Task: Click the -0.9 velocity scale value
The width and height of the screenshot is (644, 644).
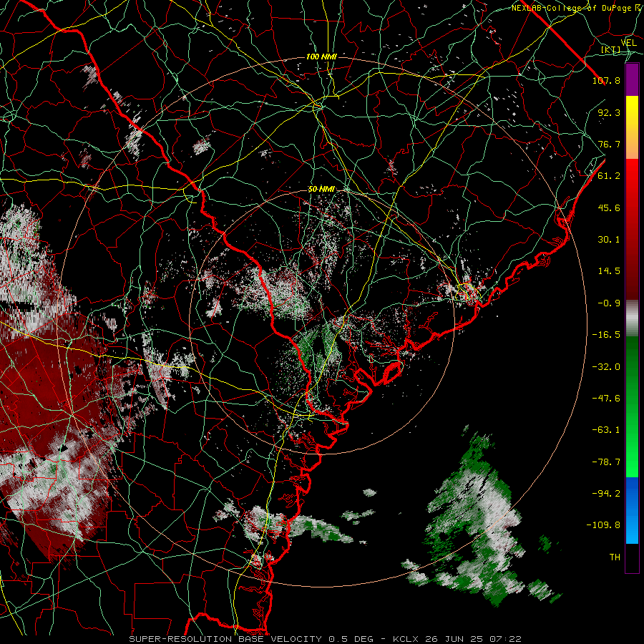Action: (x=609, y=303)
